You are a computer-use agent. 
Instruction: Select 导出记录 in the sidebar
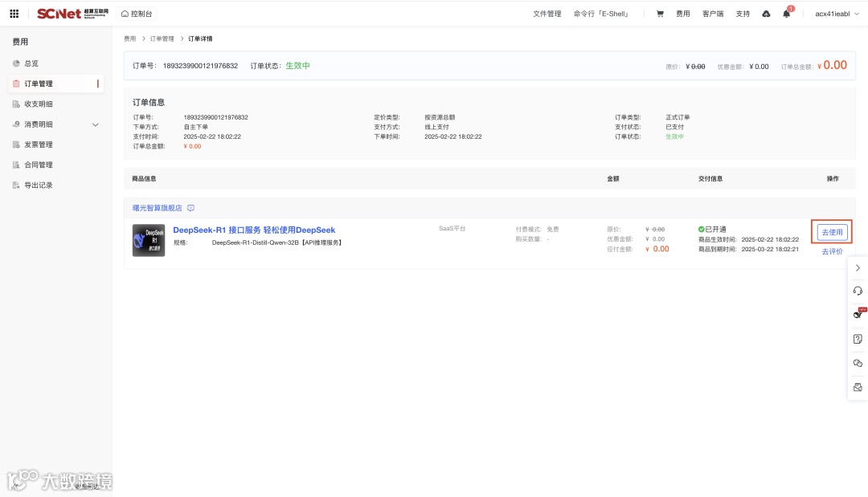point(39,185)
